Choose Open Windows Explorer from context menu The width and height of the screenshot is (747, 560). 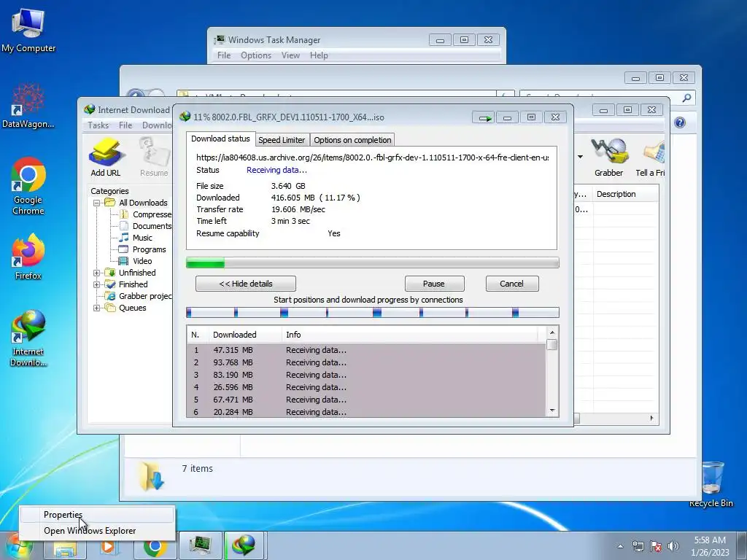[x=97, y=531]
